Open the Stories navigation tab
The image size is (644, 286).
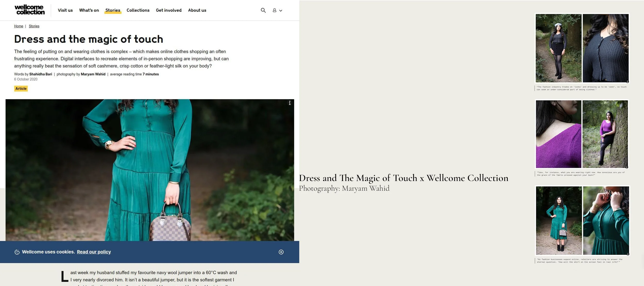[113, 10]
